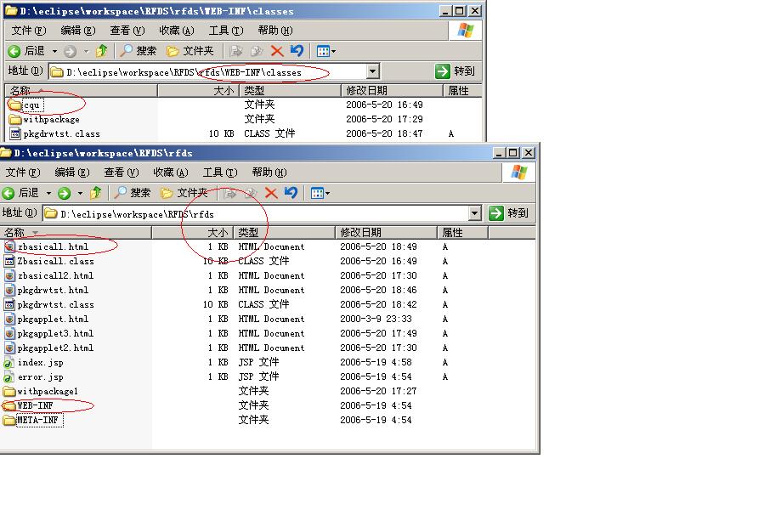Select cqu folder in classes window
The image size is (764, 532).
(26, 105)
